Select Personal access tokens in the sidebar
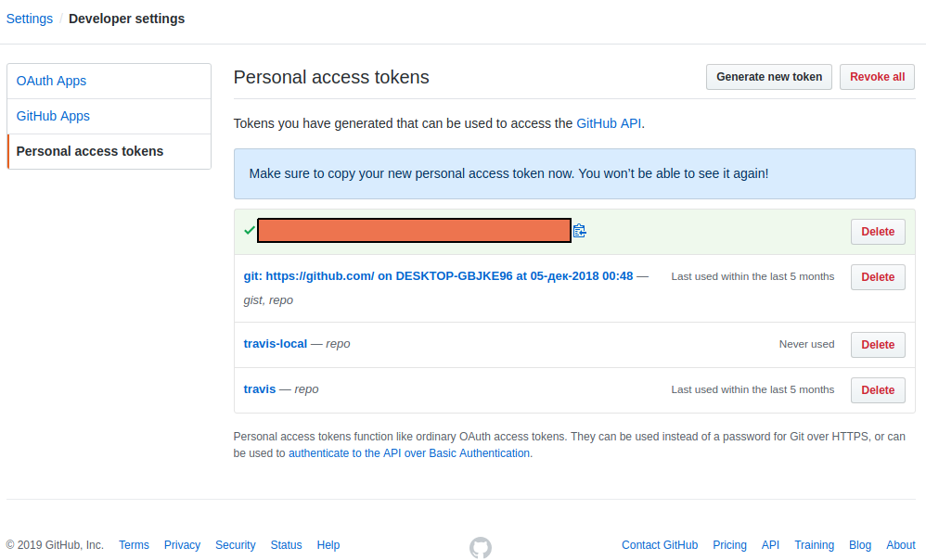 (x=90, y=151)
